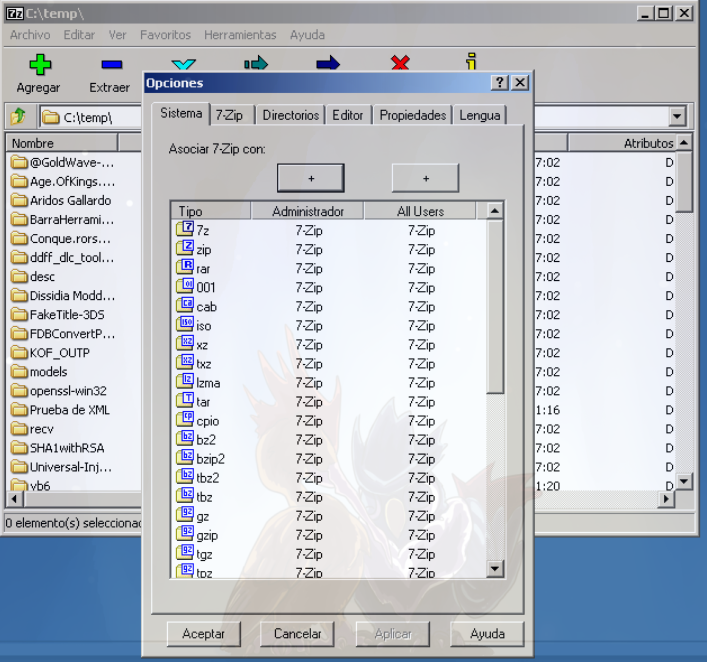Screen dimensions: 707x662
Task: Select the lzma file type icon
Action: [x=184, y=382]
